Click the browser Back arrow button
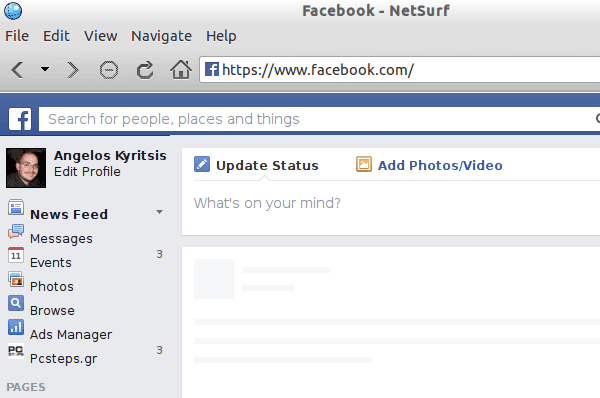Image resolution: width=600 pixels, height=398 pixels. (x=18, y=70)
